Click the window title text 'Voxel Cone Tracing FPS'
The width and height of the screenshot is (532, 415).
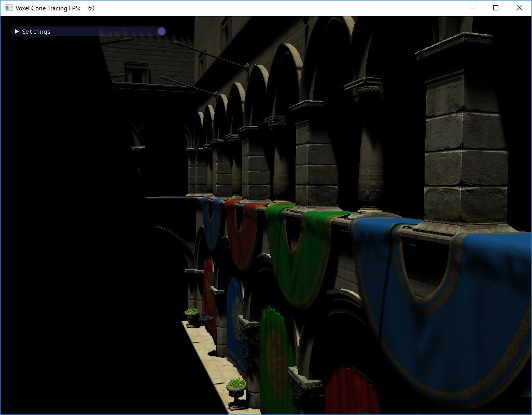point(48,8)
